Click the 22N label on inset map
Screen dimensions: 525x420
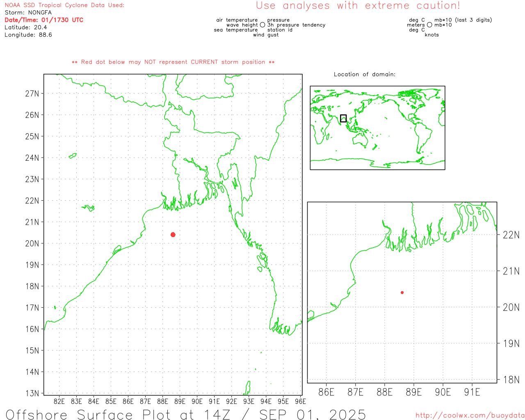(511, 235)
